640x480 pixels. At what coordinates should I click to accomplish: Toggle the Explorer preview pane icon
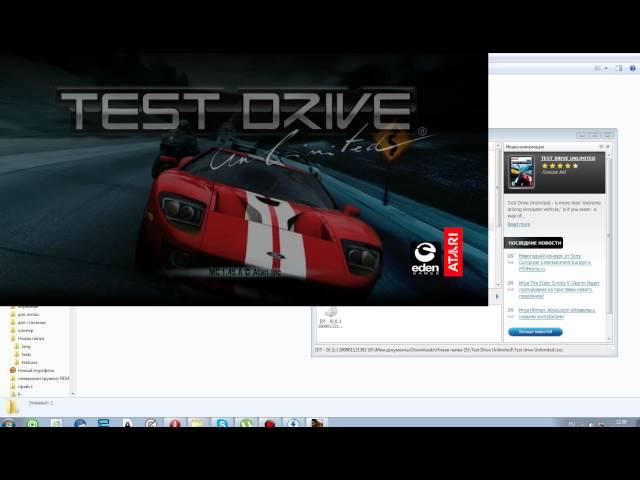pyautogui.click(x=619, y=68)
